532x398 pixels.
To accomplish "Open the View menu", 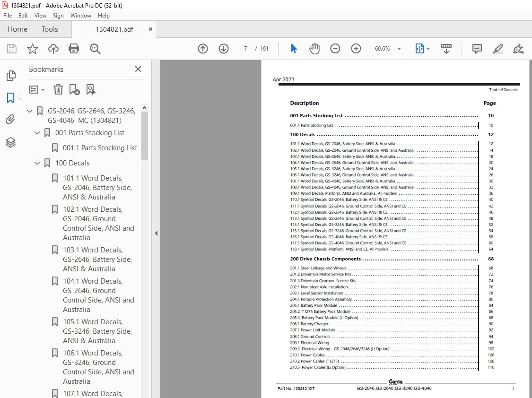I will 40,16.
